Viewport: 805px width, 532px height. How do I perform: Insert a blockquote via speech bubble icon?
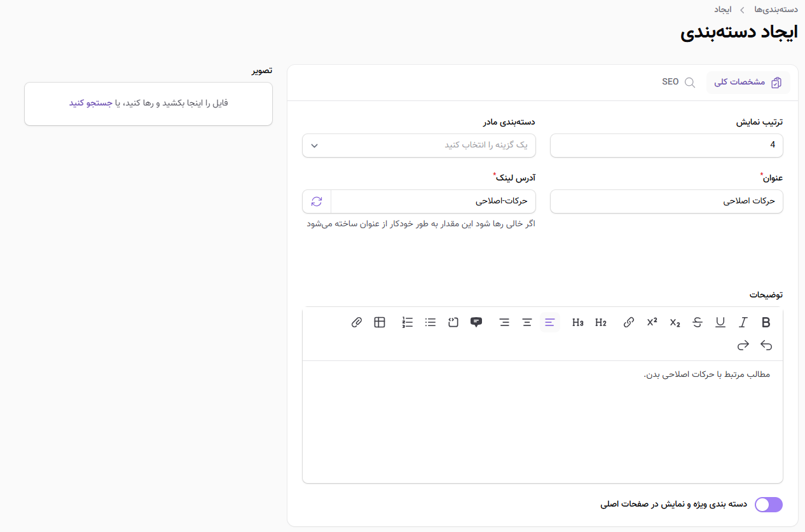[x=476, y=322]
